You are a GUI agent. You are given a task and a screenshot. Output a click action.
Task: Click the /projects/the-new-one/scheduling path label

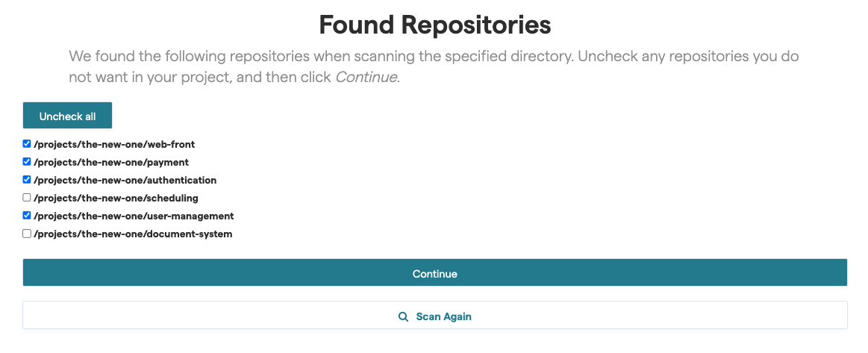click(116, 198)
